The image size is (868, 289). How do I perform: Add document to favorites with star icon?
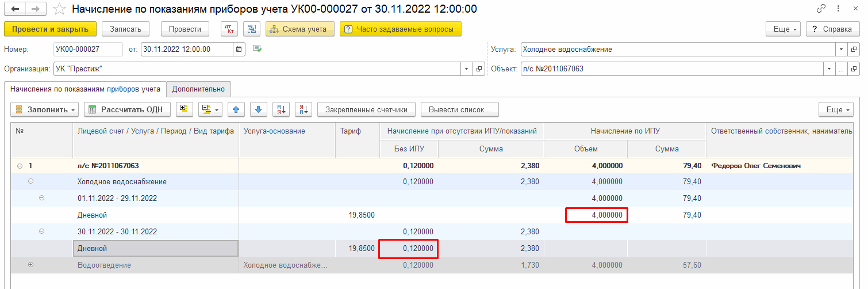pos(59,9)
